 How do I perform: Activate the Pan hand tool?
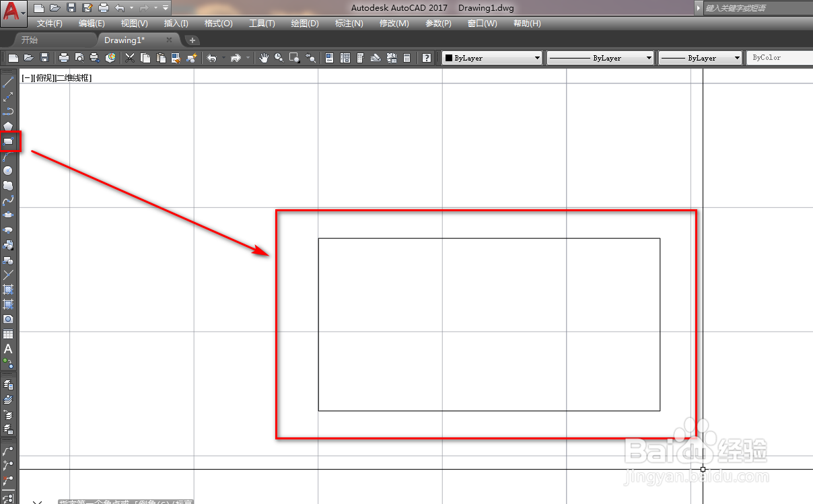click(264, 58)
